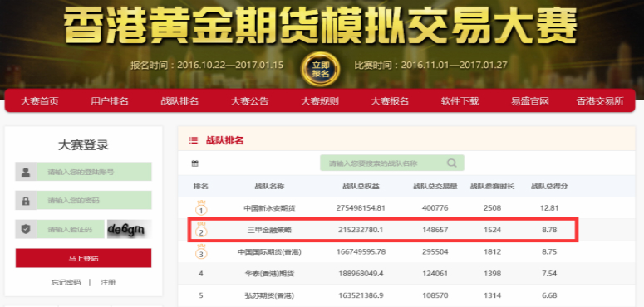Refresh the de6gm captcha image
644x307 pixels.
point(130,229)
